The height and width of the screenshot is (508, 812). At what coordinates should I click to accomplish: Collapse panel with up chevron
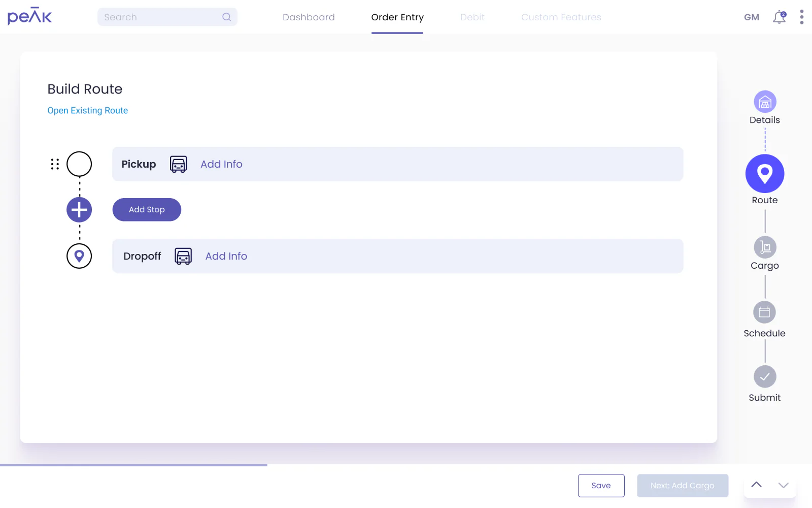click(x=756, y=485)
